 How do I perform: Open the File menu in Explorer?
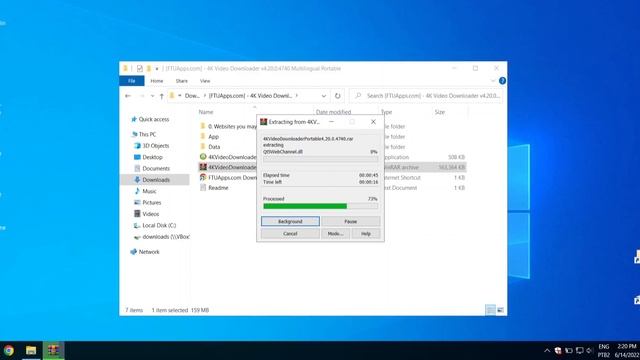pyautogui.click(x=131, y=81)
